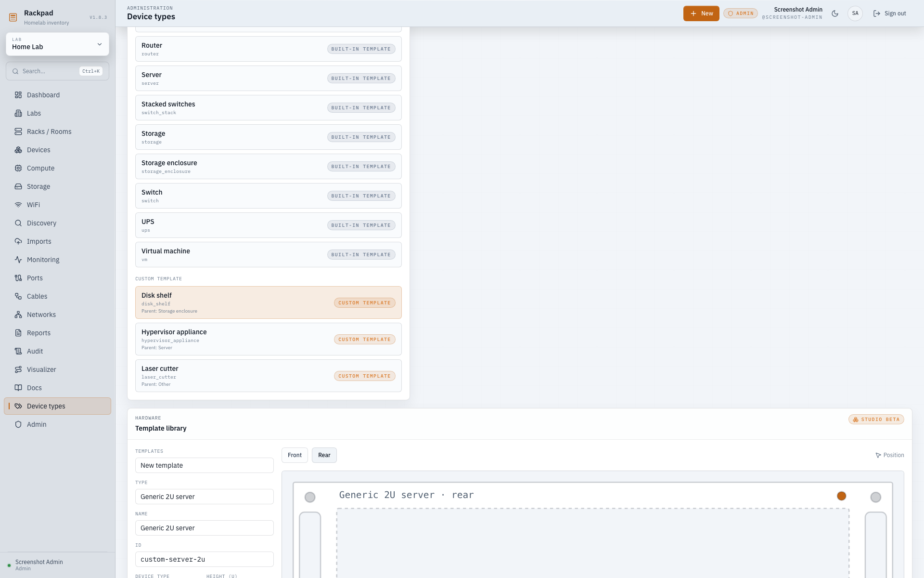
Task: Click the Labs building icon
Action: 18,113
